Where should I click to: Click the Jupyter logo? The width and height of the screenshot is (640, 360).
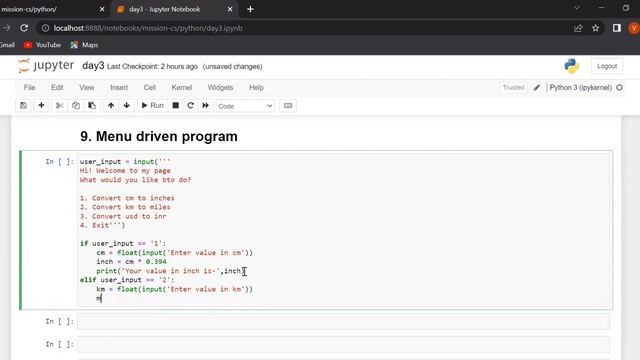pyautogui.click(x=46, y=66)
